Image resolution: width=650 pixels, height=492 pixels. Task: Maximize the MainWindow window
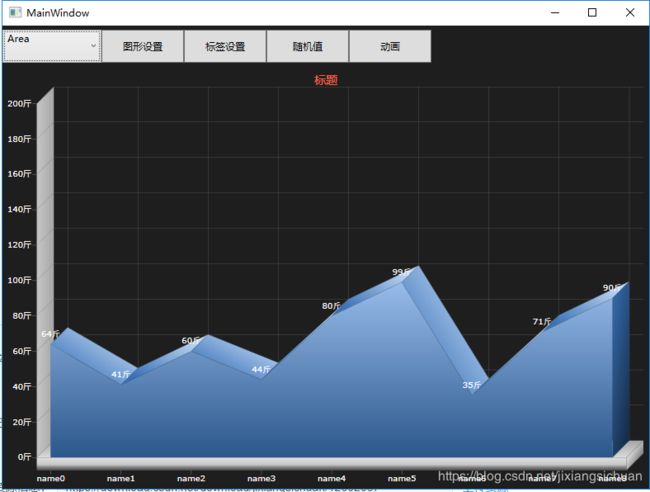[592, 12]
